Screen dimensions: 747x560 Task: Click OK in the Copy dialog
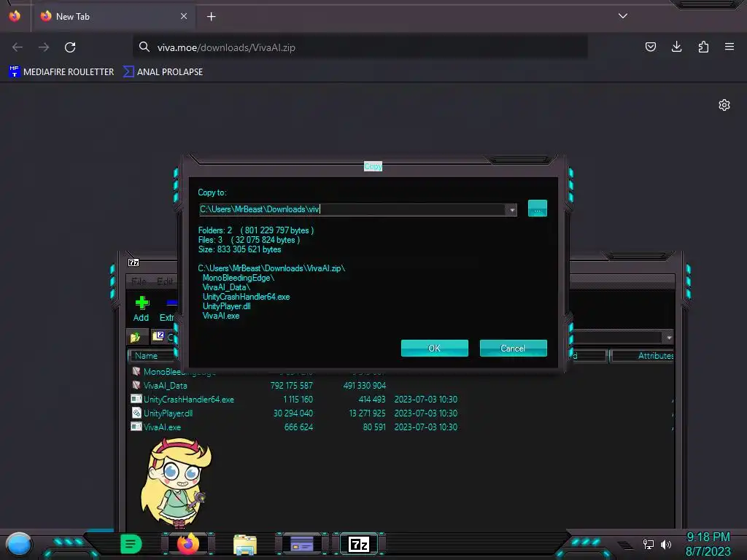(x=435, y=348)
